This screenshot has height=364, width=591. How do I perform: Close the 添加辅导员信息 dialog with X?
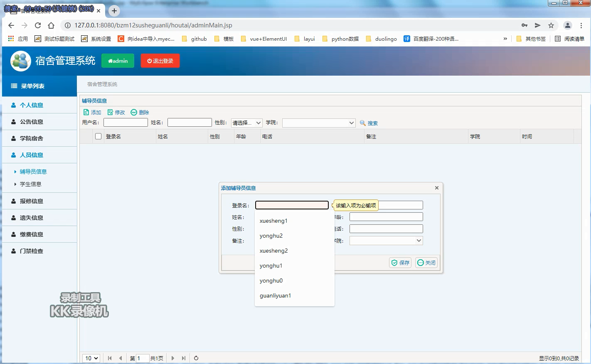[x=437, y=188]
